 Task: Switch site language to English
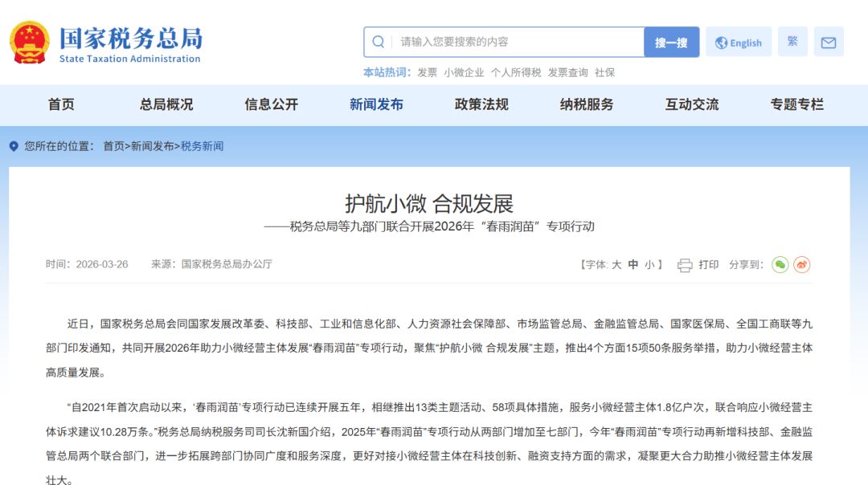click(739, 43)
